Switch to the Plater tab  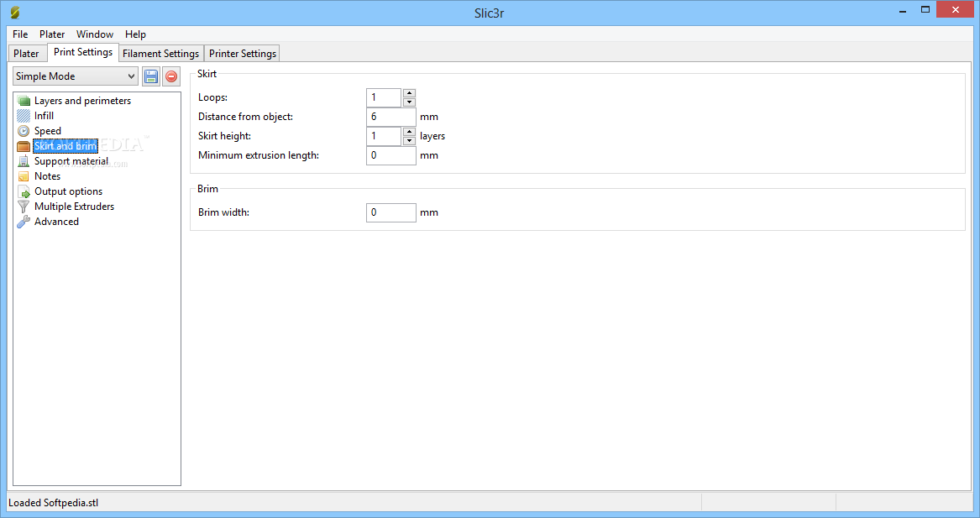[26, 54]
